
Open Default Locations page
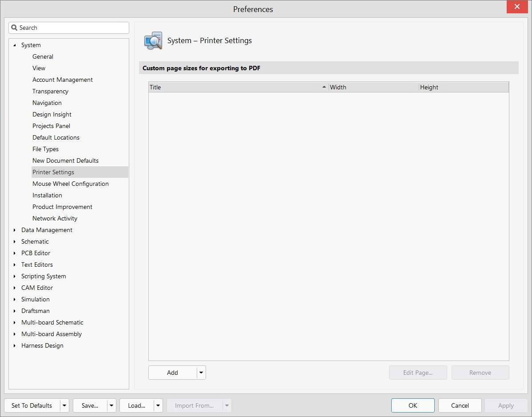click(x=56, y=137)
